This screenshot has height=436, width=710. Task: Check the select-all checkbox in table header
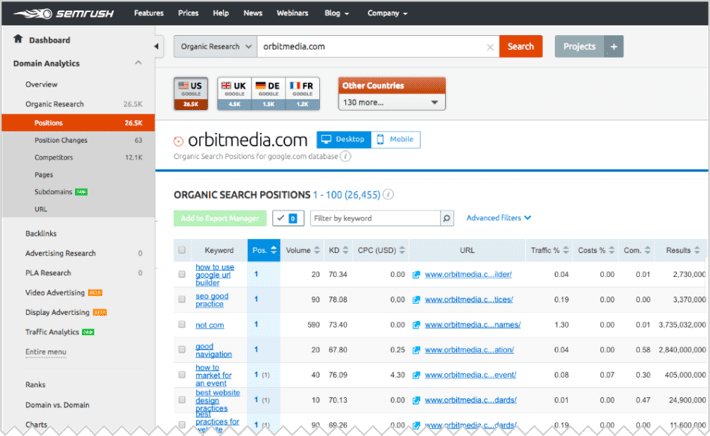coord(182,250)
